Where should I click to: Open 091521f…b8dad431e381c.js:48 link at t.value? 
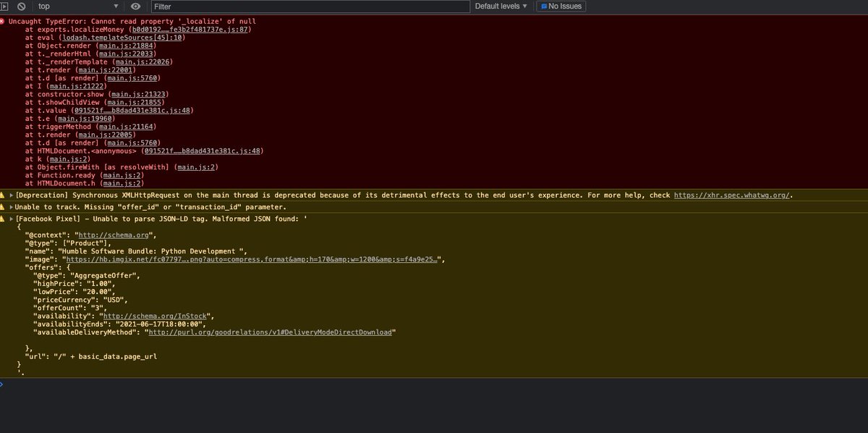131,111
